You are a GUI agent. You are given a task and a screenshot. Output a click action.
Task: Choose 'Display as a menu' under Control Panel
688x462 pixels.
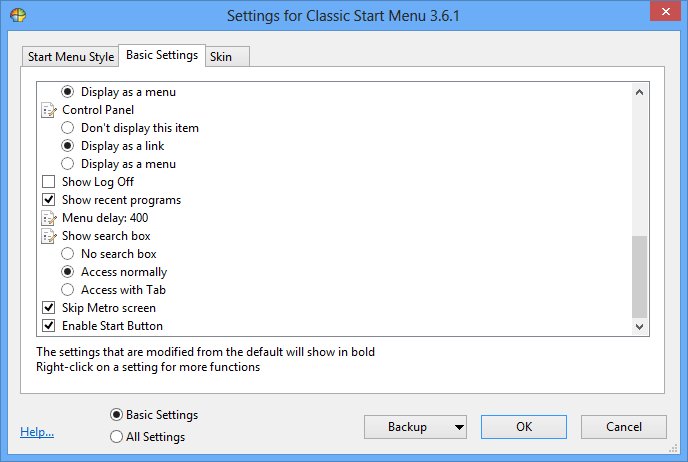click(67, 164)
